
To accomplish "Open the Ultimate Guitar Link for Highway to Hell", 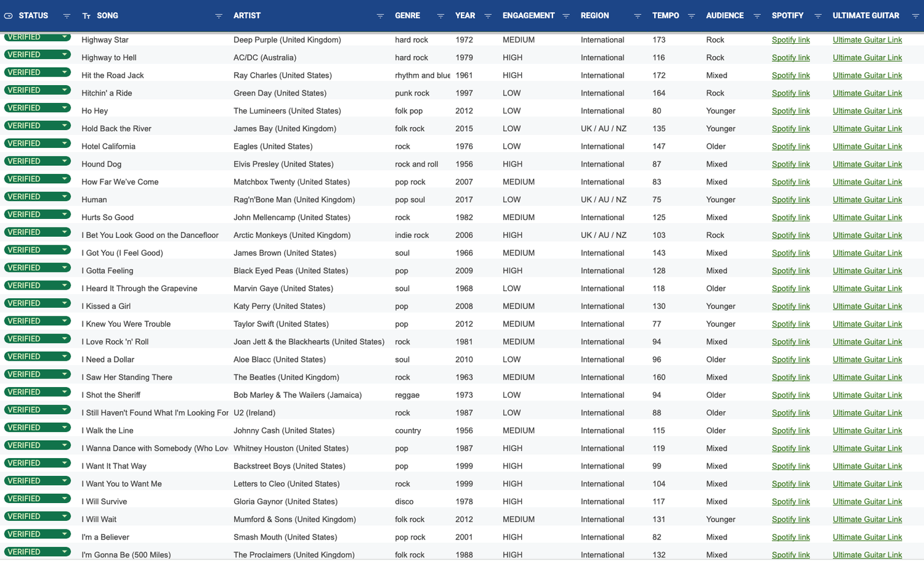I will point(867,58).
